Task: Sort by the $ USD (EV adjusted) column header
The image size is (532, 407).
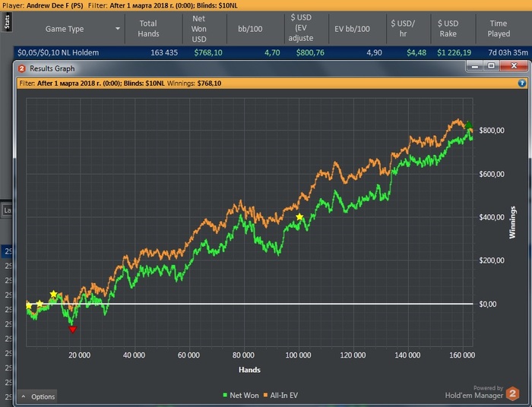Action: pyautogui.click(x=301, y=28)
